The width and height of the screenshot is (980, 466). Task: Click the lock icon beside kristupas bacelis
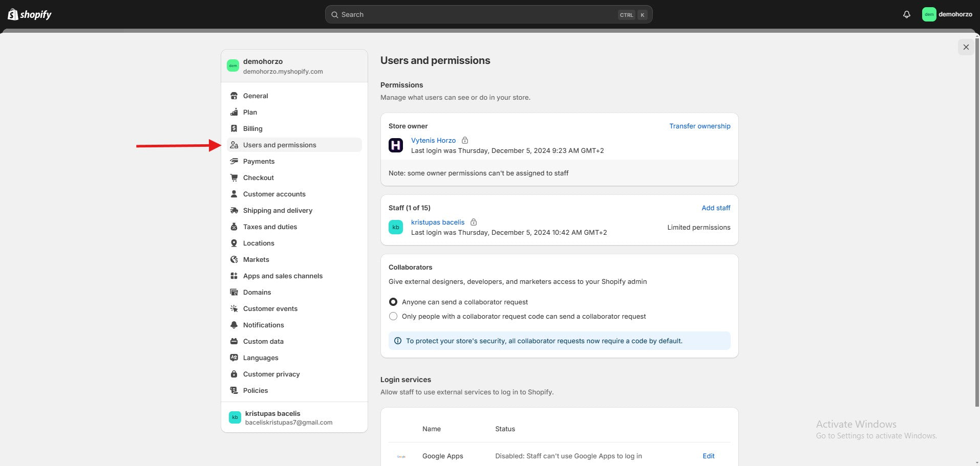(474, 222)
